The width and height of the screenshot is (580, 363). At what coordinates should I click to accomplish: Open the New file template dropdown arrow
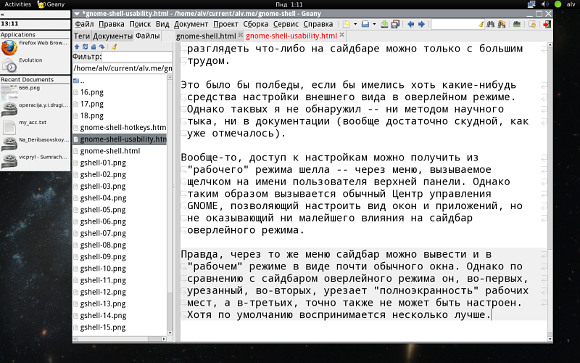click(x=355, y=24)
